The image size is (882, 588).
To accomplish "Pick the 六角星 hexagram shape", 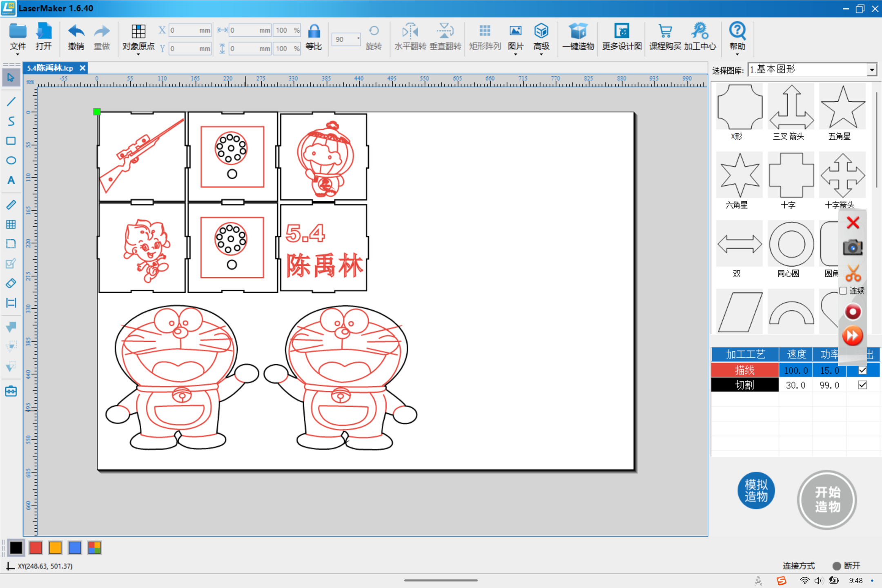I will coord(739,175).
